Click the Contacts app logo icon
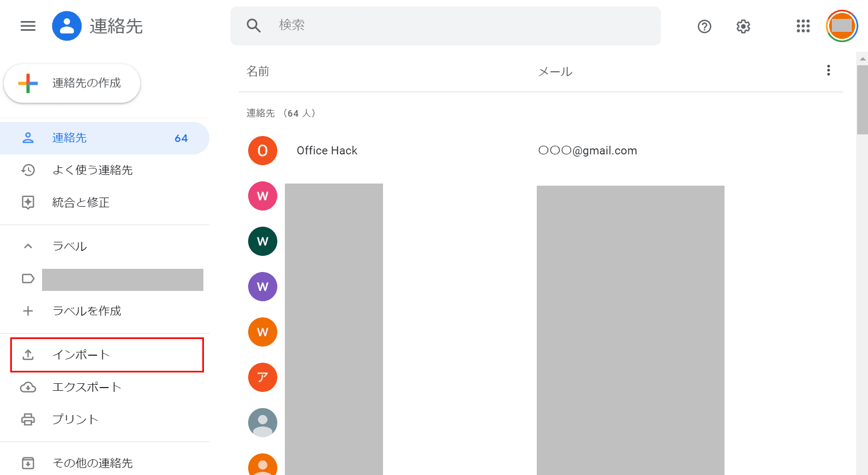Screen dimensions: 868x475 [x=67, y=26]
